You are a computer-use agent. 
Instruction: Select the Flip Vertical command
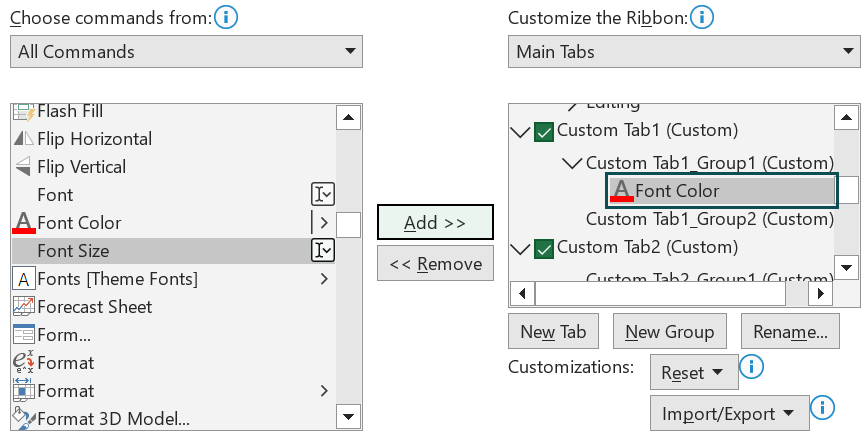173,167
